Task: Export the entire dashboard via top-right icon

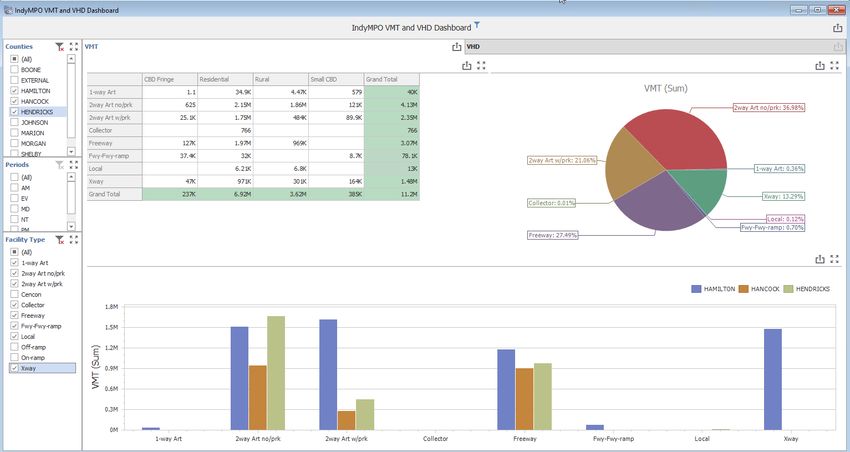Action: 838,28
